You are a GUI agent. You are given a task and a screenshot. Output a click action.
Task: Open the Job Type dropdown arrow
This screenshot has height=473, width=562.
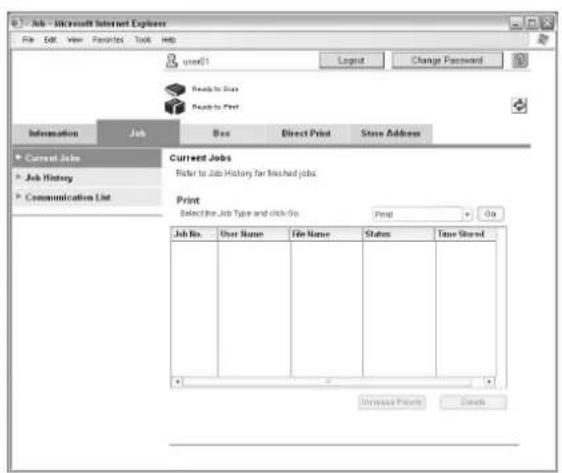(x=467, y=214)
